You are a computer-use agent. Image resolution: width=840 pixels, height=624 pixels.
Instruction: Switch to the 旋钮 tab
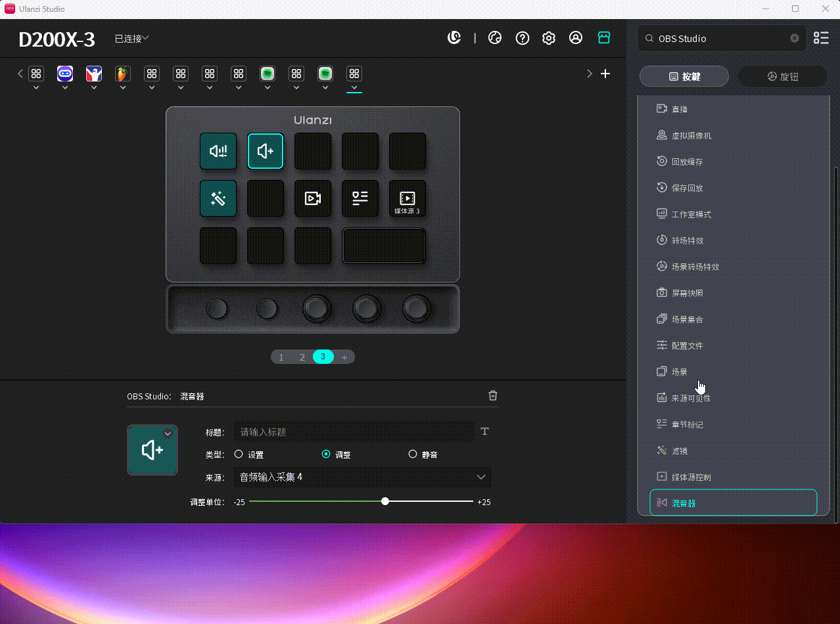tap(782, 77)
